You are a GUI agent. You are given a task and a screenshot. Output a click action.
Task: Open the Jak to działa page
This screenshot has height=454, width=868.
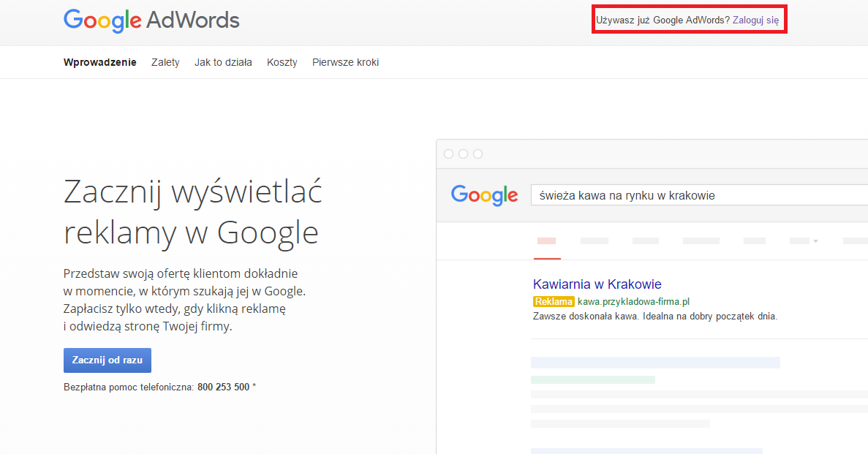tap(223, 63)
